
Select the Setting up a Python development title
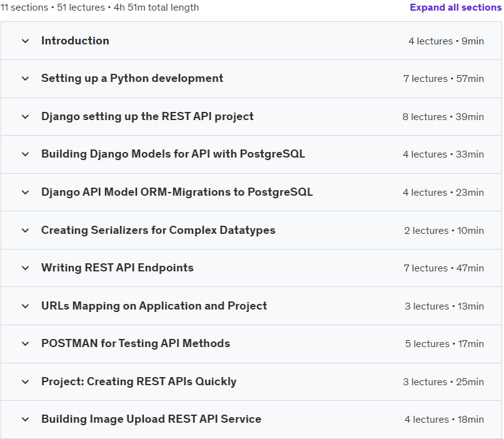point(132,78)
